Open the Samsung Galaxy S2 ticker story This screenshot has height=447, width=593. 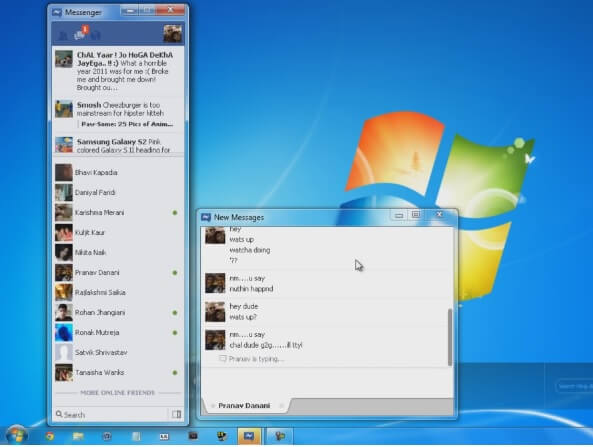coord(119,145)
